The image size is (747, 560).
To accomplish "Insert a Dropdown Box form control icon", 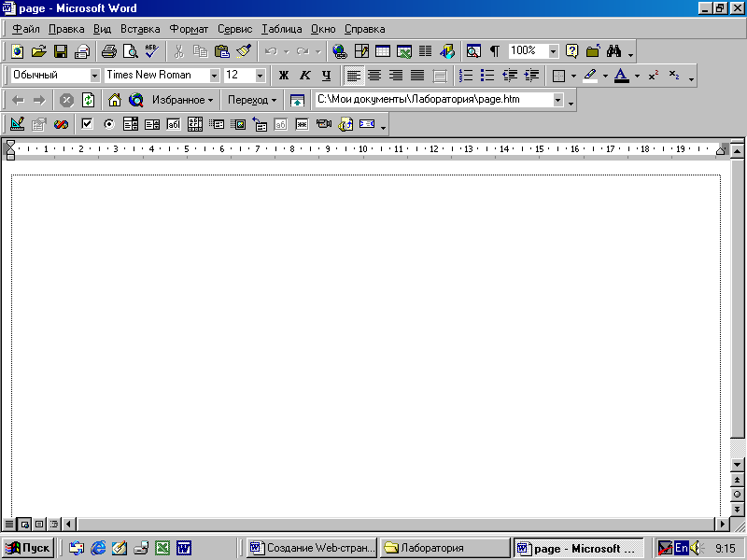I will [131, 124].
